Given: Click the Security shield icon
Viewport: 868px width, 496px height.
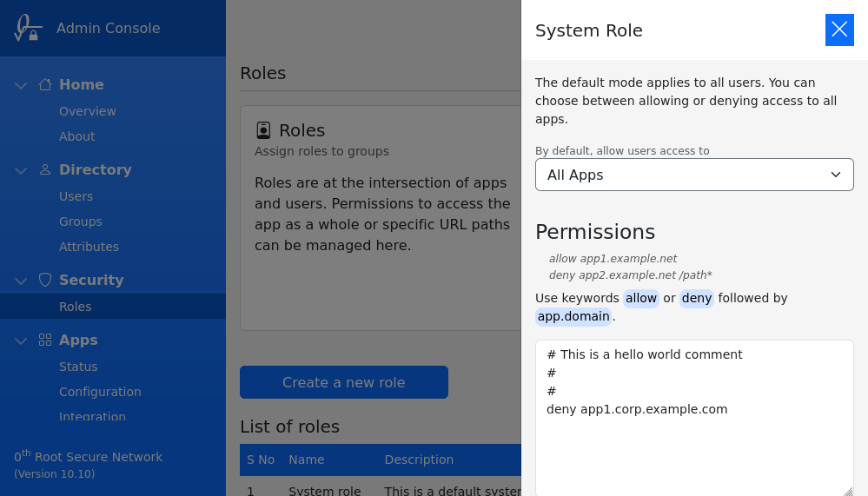Looking at the screenshot, I should pyautogui.click(x=45, y=280).
